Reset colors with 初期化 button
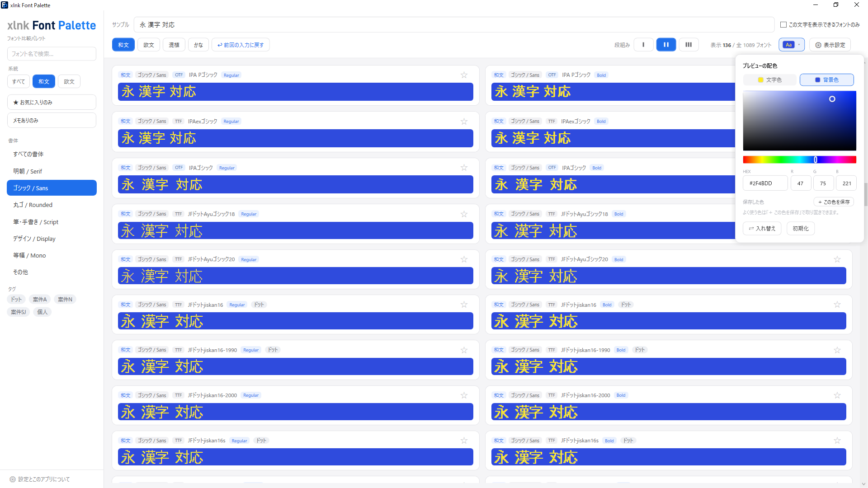 click(801, 229)
